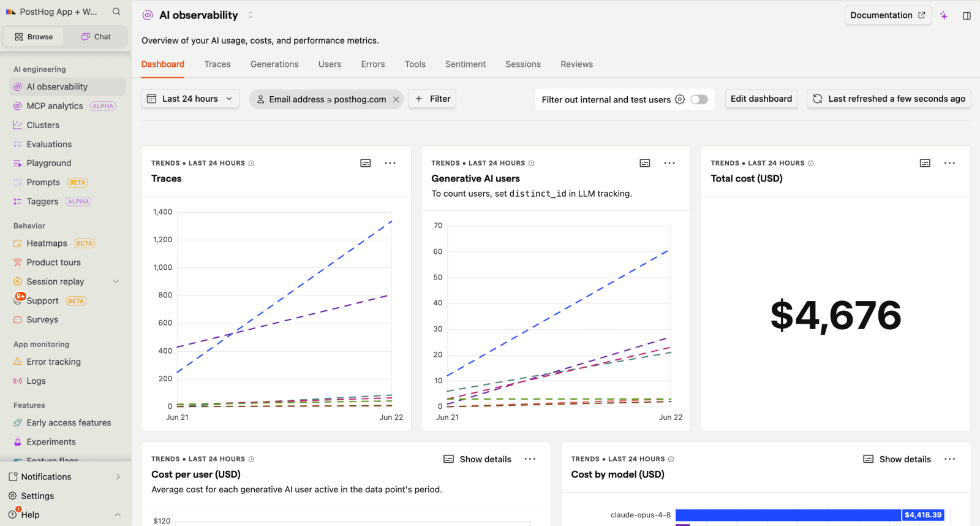Switch to the Generations tab

274,64
